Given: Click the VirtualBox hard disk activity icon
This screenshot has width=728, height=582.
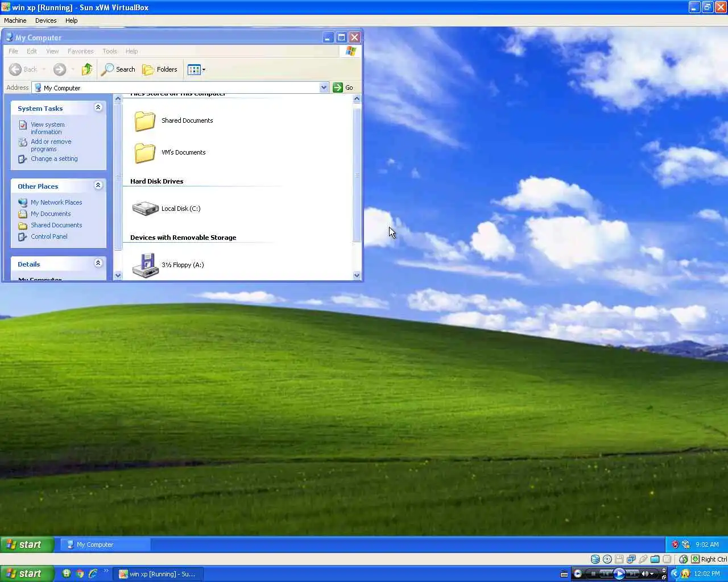Looking at the screenshot, I should (595, 559).
